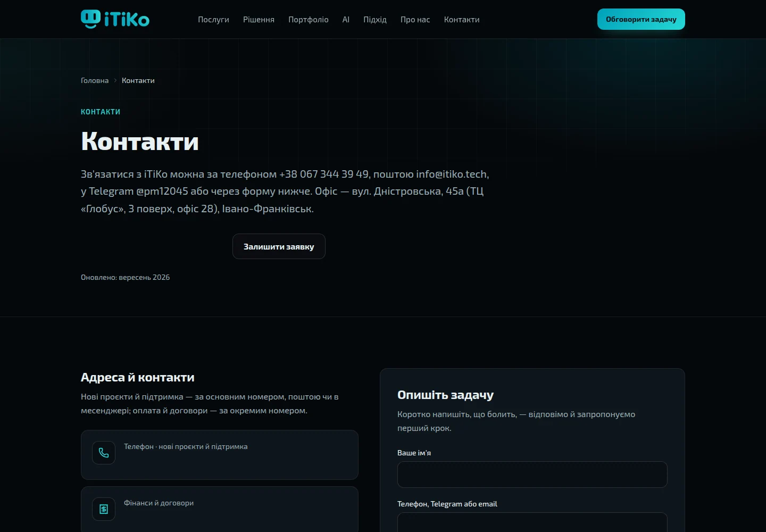Click the Опишіть задачу form heading
Screen dimensions: 766x532
(x=445, y=395)
